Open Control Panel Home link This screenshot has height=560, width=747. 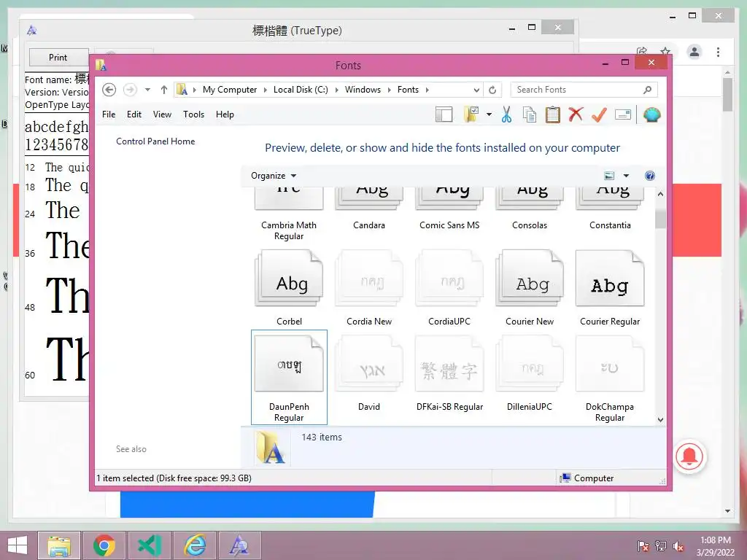155,141
